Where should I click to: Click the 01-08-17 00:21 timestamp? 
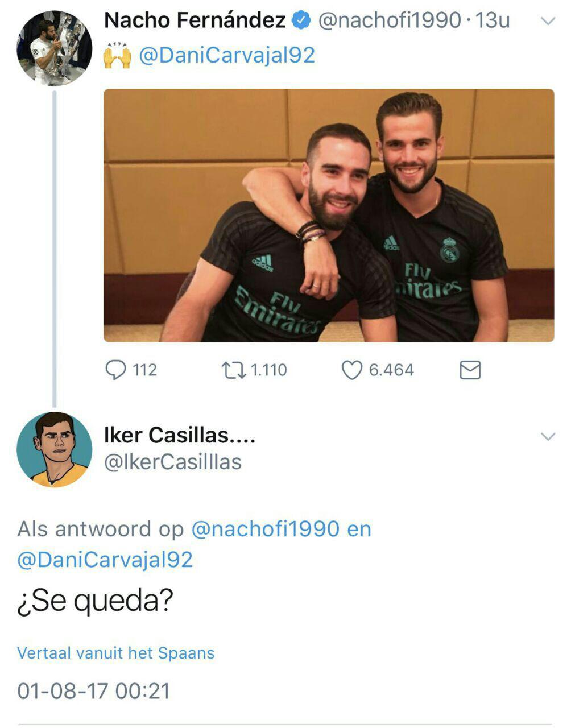(94, 691)
